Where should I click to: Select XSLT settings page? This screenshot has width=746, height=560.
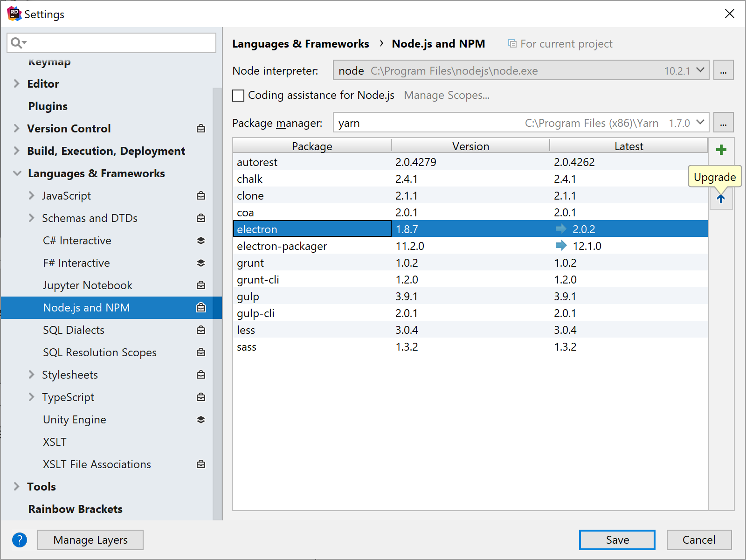point(55,442)
